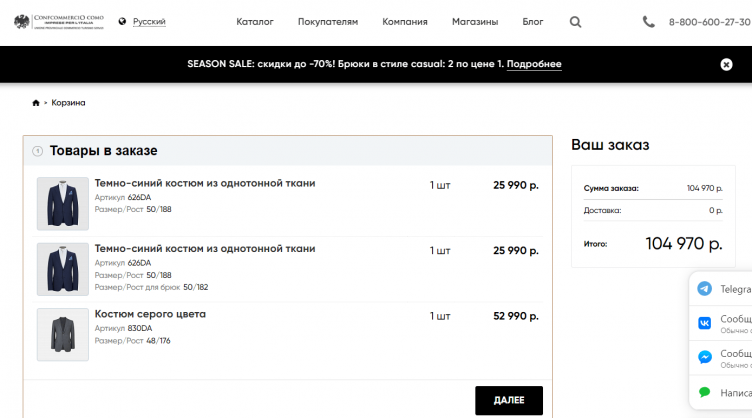This screenshot has height=418, width=752.
Task: Close the season sale banner
Action: pyautogui.click(x=726, y=64)
